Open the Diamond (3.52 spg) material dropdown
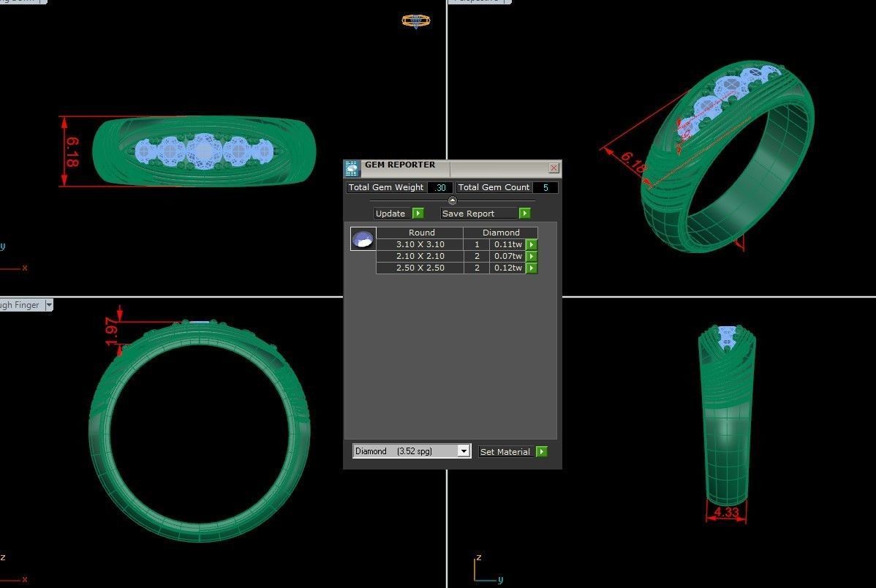The image size is (876, 588). point(463,451)
